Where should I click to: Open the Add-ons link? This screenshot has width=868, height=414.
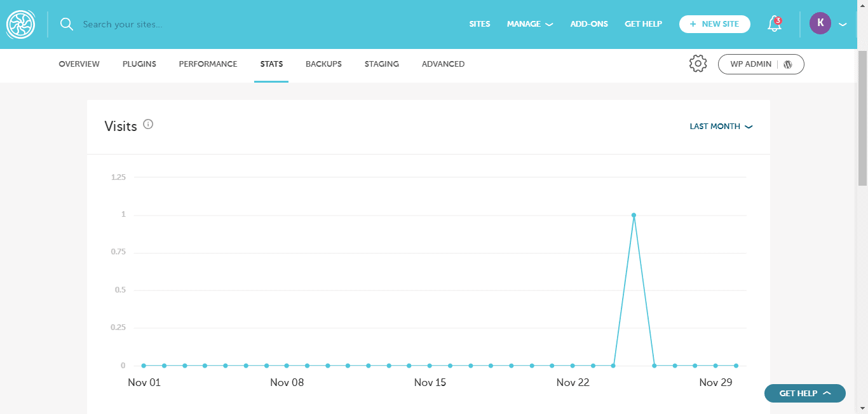tap(589, 24)
